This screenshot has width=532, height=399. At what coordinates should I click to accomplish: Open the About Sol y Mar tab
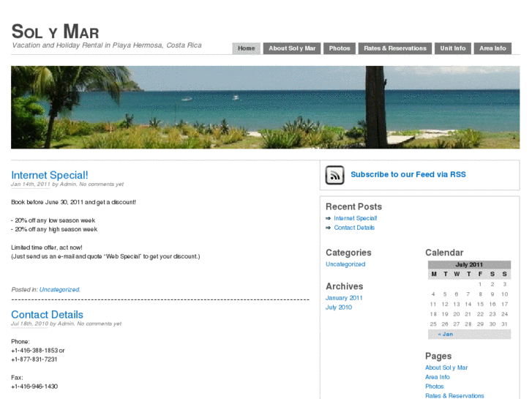[x=292, y=48]
